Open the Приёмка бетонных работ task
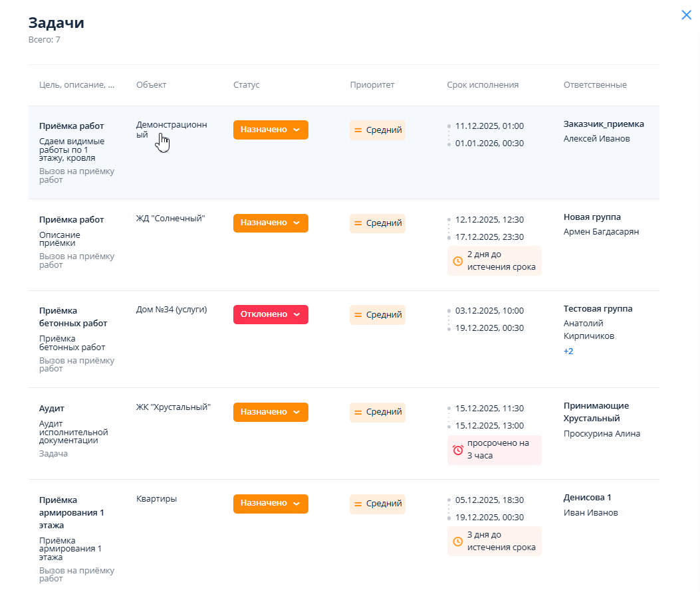The width and height of the screenshot is (700, 592). [x=73, y=317]
